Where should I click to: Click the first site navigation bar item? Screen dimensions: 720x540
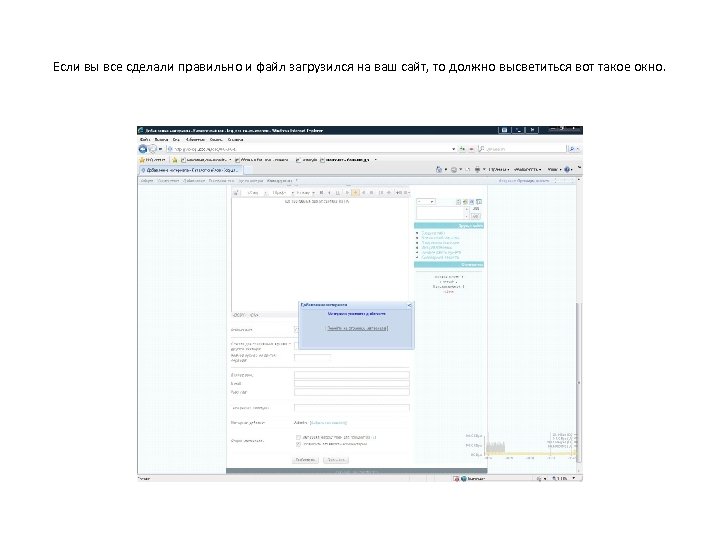click(x=146, y=181)
